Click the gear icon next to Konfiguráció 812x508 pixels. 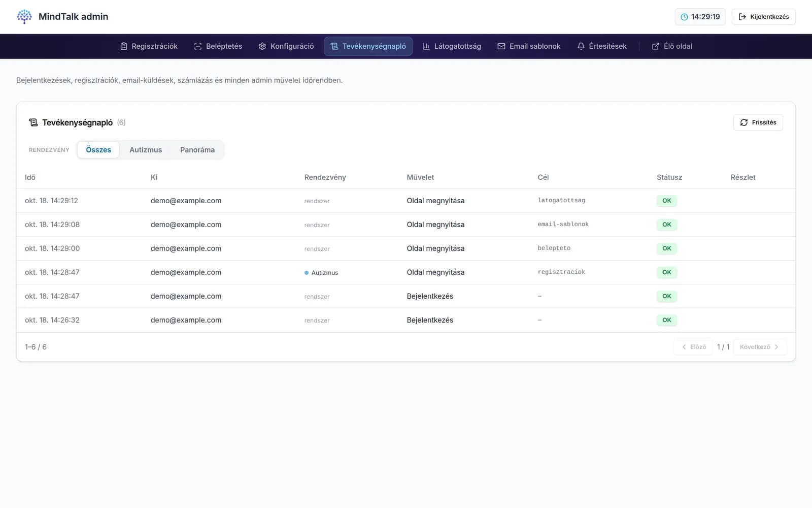(x=262, y=46)
